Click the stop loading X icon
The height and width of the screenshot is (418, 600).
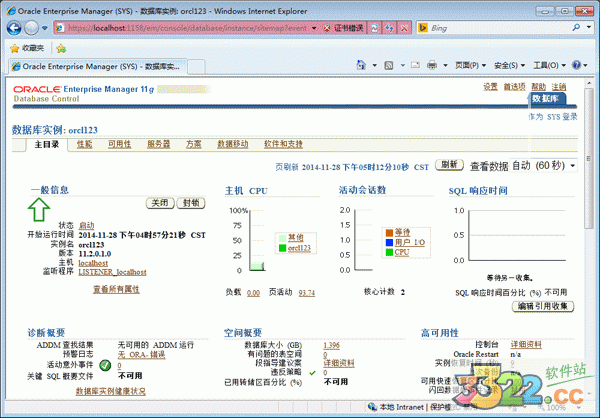(404, 28)
